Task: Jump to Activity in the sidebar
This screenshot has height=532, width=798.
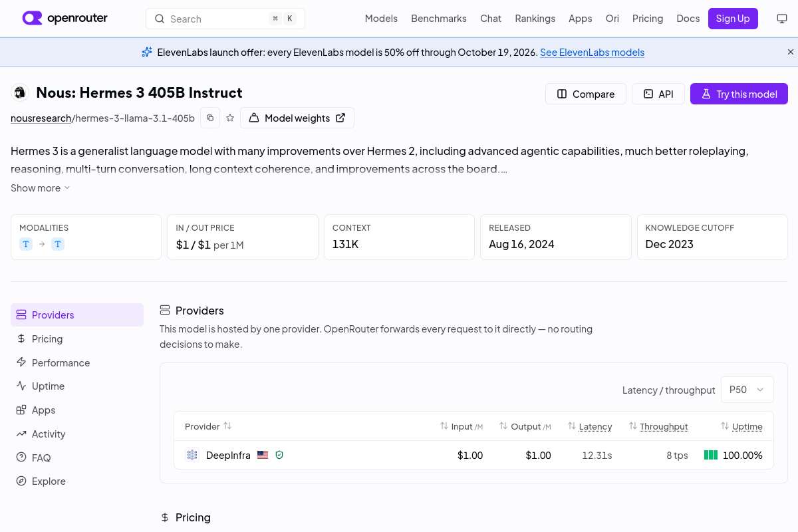Action: tap(77, 434)
